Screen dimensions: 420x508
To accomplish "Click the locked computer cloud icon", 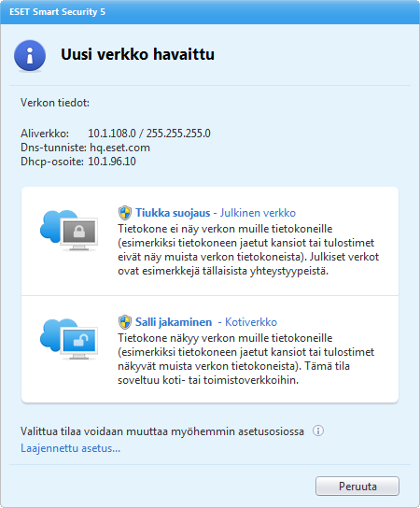I will pos(69,231).
